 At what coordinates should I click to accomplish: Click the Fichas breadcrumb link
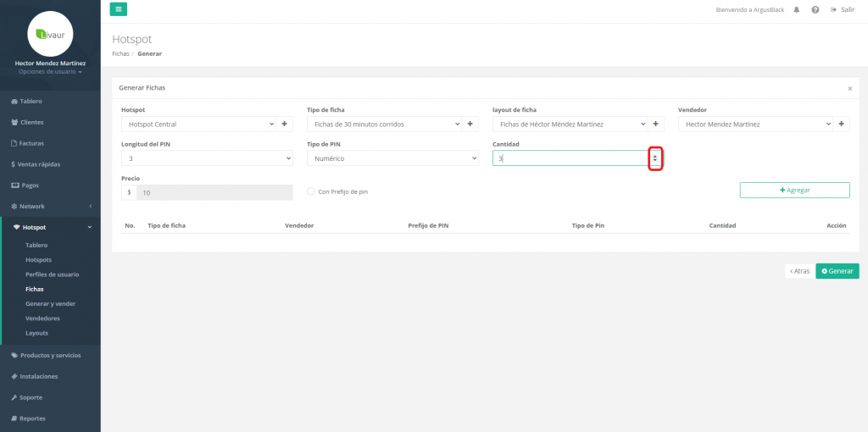click(x=120, y=53)
